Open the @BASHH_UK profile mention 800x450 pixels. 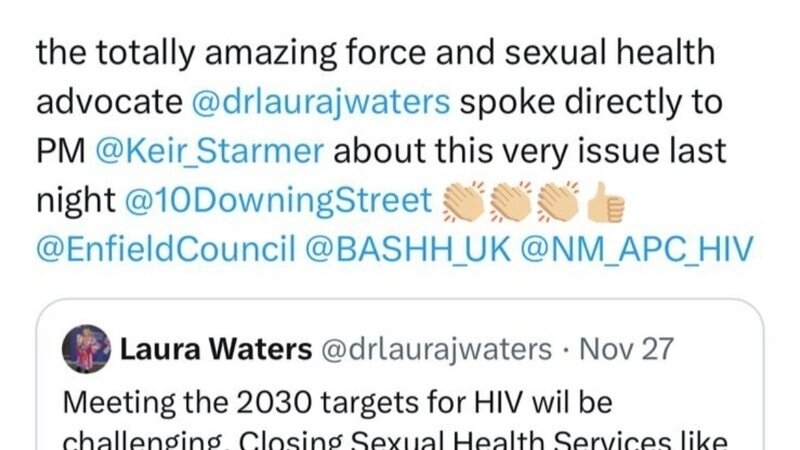(408, 249)
